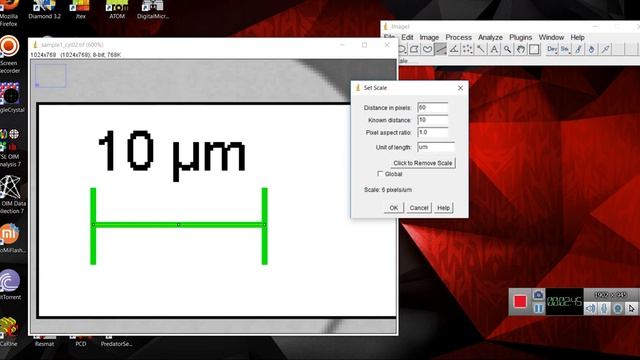Open the Image menu in ImageJ
The height and width of the screenshot is (360, 640).
click(x=429, y=37)
